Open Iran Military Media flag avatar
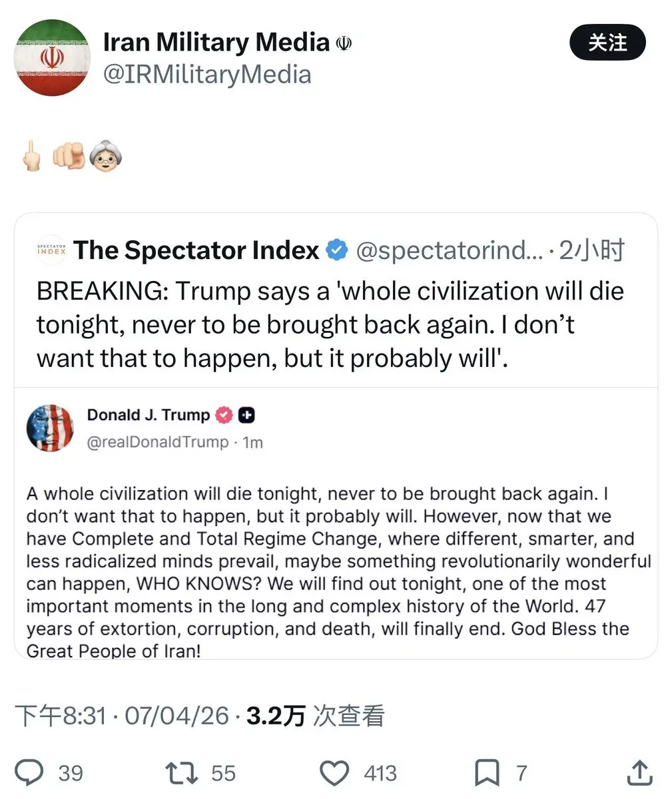672x799 pixels. point(53,58)
